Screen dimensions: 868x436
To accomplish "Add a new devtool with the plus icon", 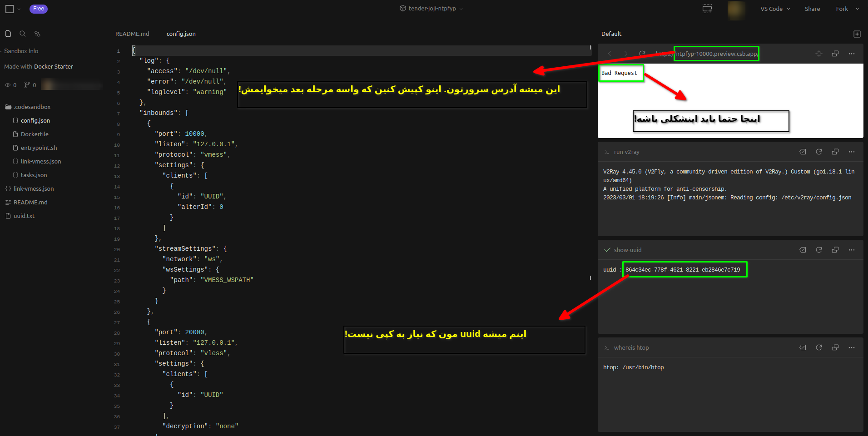I will (x=857, y=34).
